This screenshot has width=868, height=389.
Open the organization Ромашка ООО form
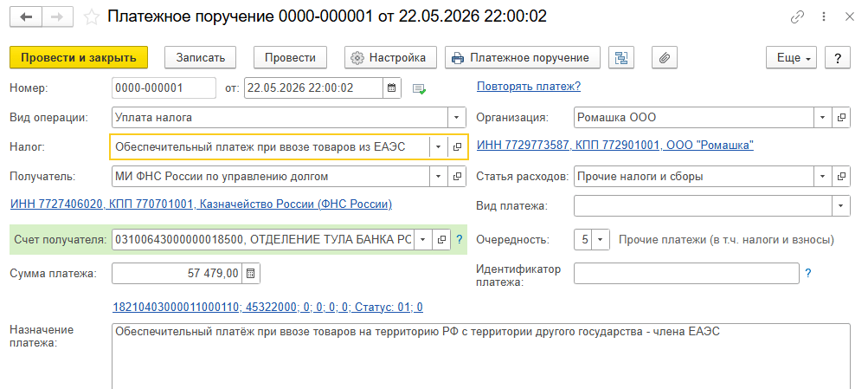click(x=841, y=118)
